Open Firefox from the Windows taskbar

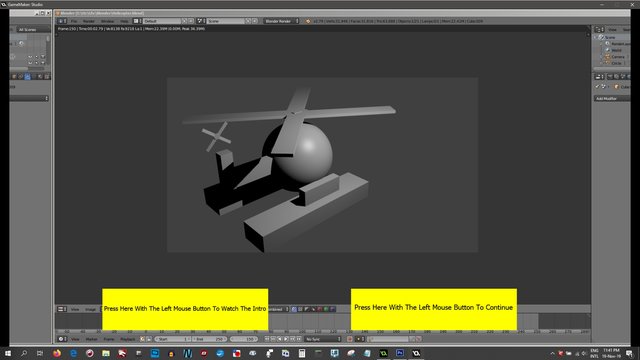pyautogui.click(x=57, y=353)
